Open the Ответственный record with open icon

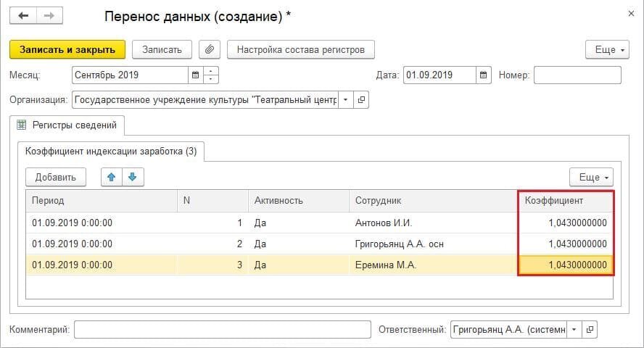pos(590,330)
